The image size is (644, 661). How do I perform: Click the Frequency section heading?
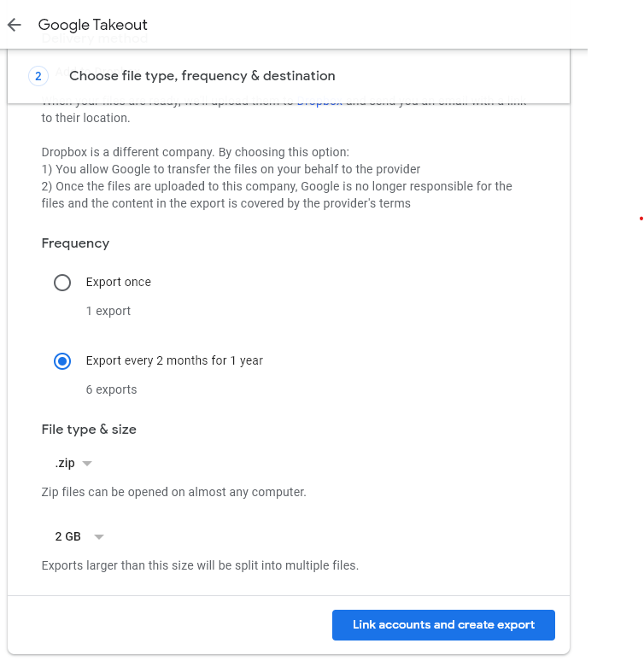(x=75, y=243)
